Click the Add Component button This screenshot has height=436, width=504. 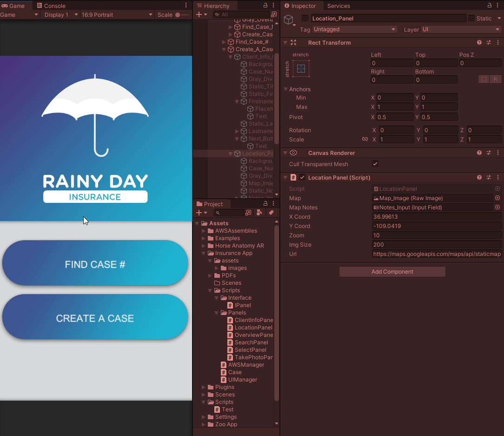(392, 272)
